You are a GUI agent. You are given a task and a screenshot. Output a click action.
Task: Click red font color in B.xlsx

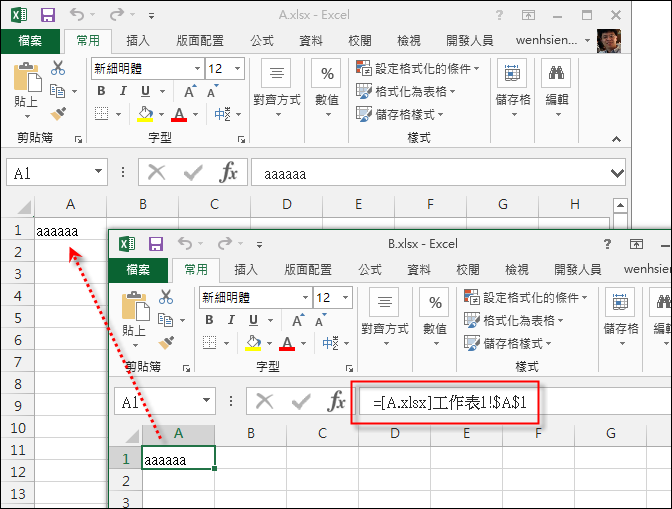coord(287,343)
